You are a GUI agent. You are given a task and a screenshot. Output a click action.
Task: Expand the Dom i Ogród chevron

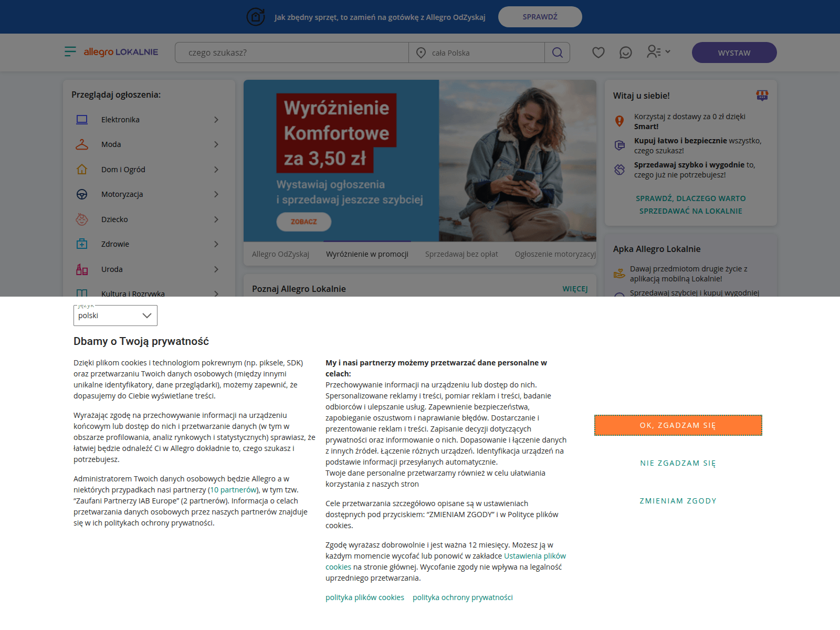[216, 170]
